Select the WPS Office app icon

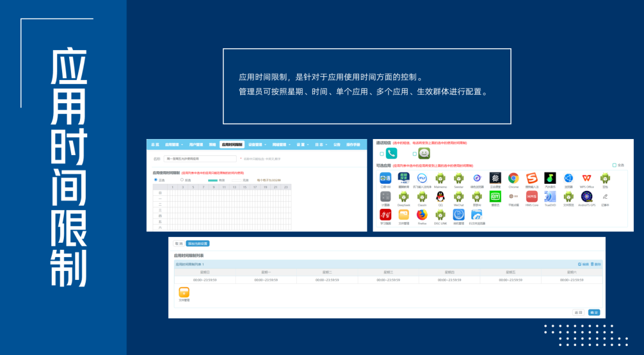click(x=587, y=178)
